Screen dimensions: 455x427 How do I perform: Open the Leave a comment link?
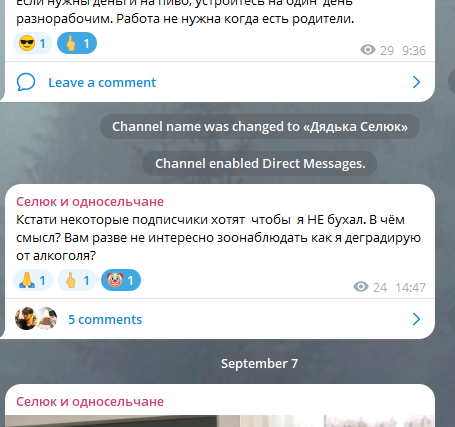102,82
